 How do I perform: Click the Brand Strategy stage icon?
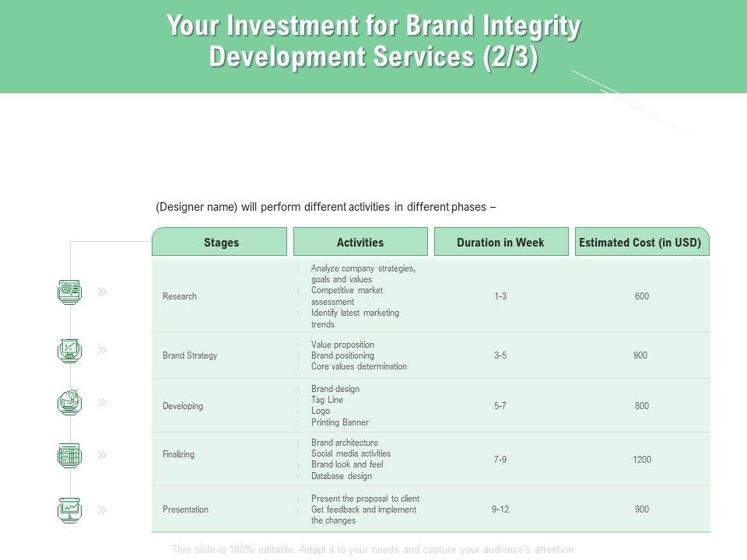coord(69,350)
